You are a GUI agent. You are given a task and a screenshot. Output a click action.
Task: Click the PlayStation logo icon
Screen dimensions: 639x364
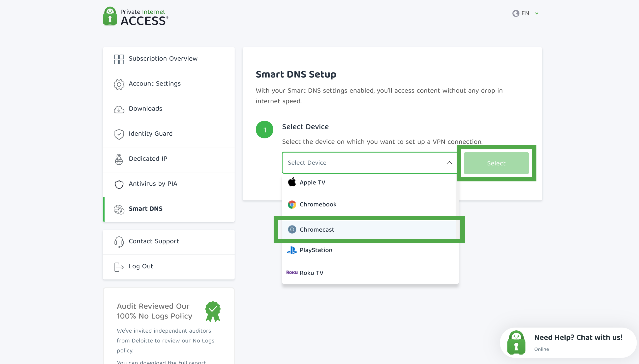click(292, 250)
